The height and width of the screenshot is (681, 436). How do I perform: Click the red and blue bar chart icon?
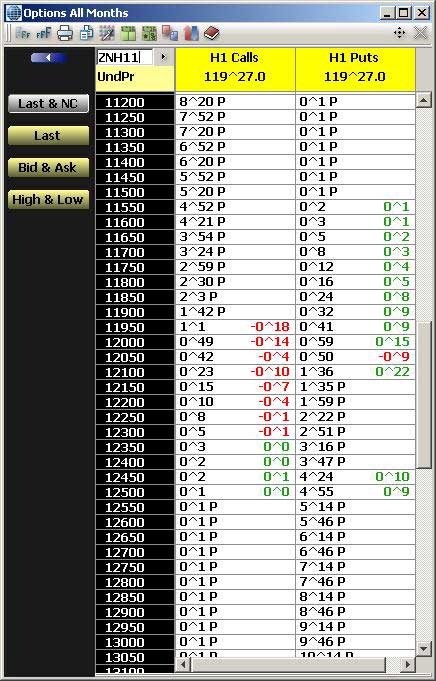pos(191,33)
